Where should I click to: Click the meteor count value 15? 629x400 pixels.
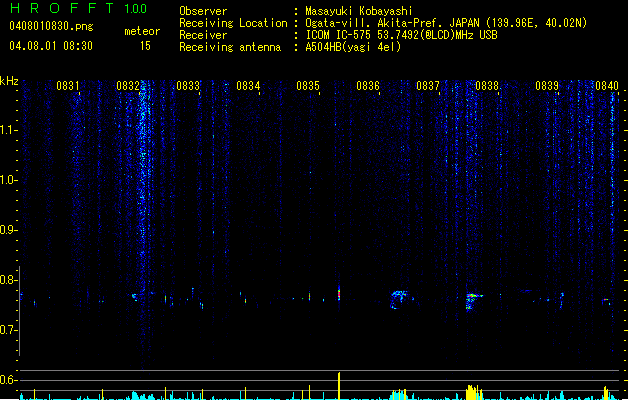click(145, 46)
